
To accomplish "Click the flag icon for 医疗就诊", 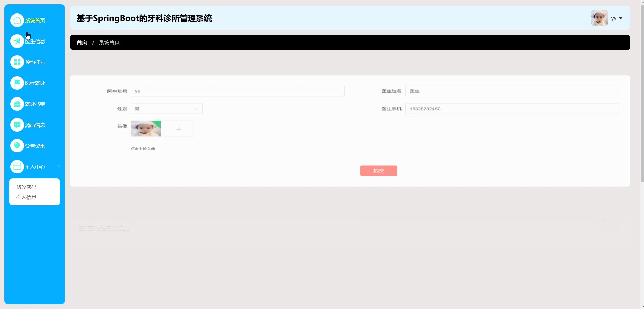I will pos(17,83).
